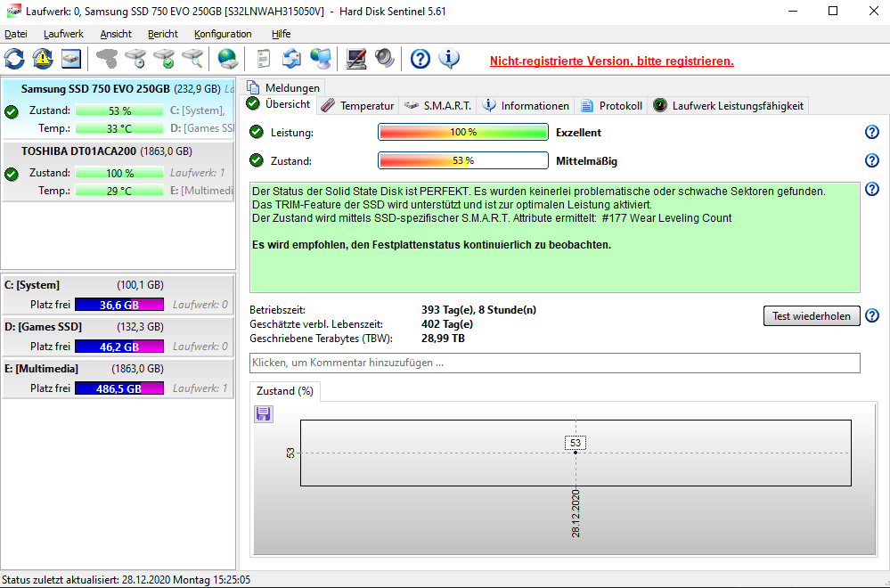Click help icon beside green status text
The image size is (890, 588).
click(x=872, y=189)
